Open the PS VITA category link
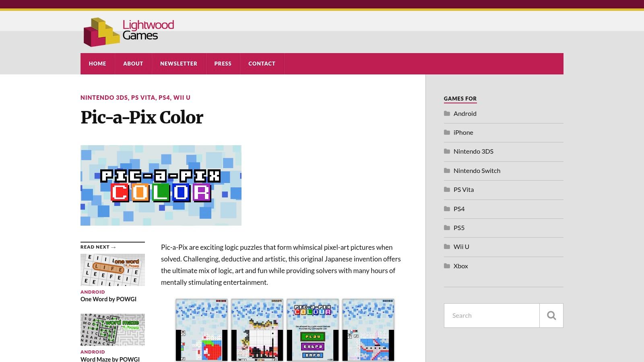Image resolution: width=644 pixels, height=362 pixels. click(x=143, y=97)
